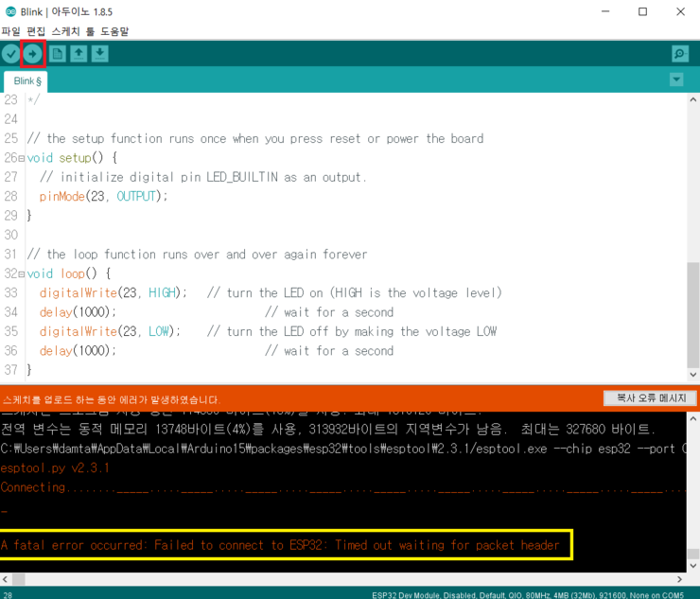Collapse the loop() function fold marker
Viewport: 700px width, 599px height.
22,274
